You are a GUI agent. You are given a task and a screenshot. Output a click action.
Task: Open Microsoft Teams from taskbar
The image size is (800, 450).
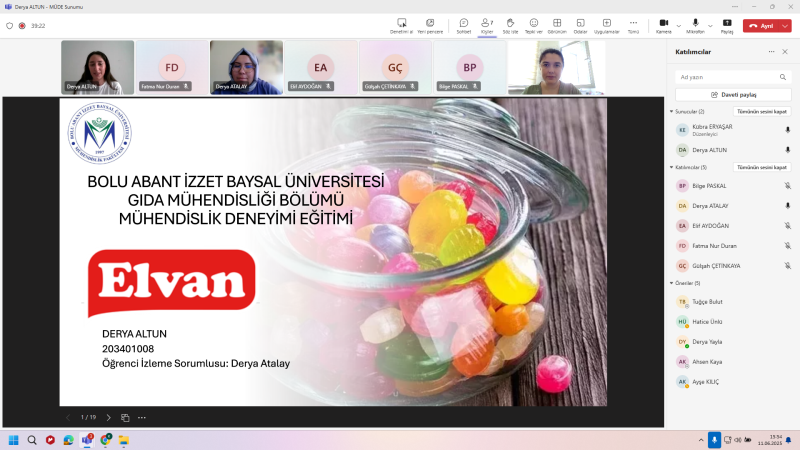click(x=87, y=440)
